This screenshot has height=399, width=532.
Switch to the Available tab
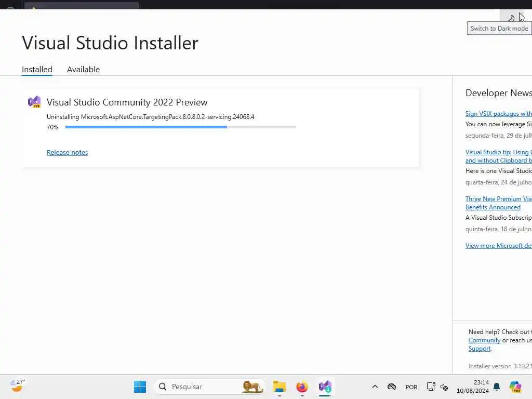83,69
